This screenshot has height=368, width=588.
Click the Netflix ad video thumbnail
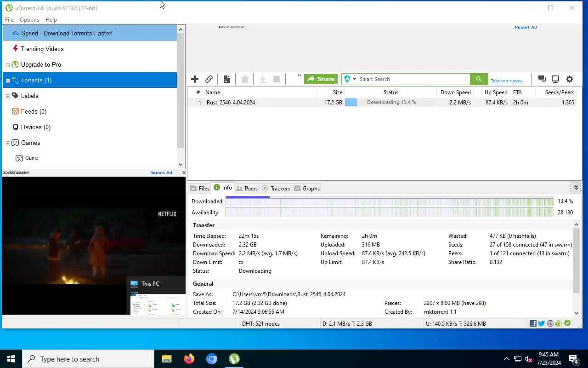pyautogui.click(x=94, y=245)
